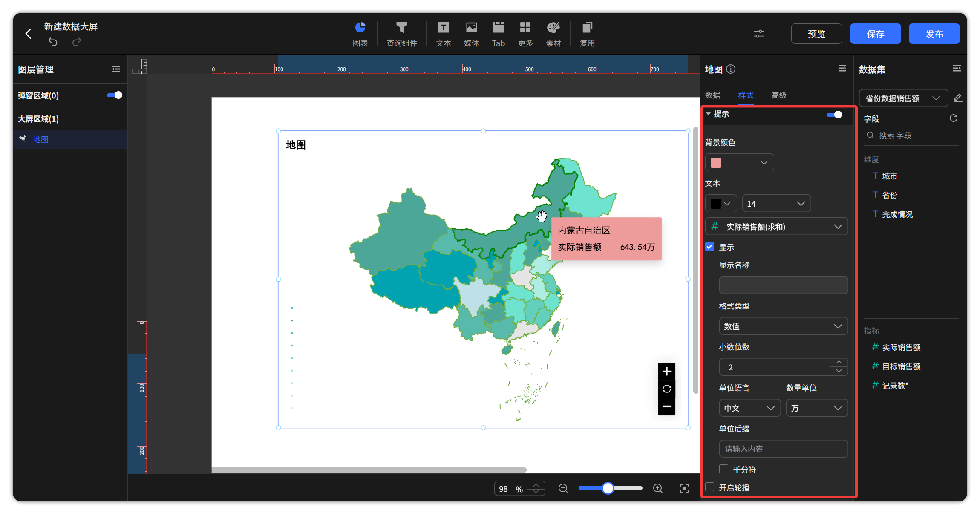Click the 单位后缀 input field
This screenshot has width=980, height=510.
point(783,449)
